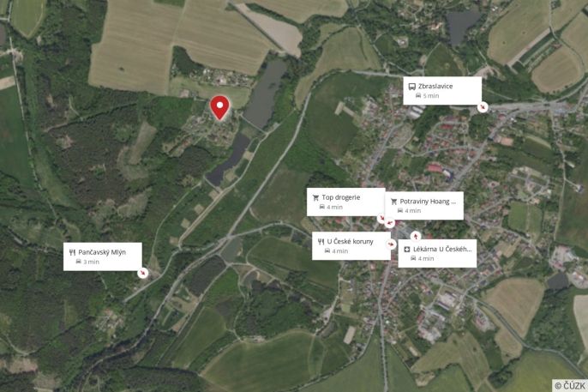Viewport: 588px width, 392px height.
Task: Click arrow marker at Pančavský Mlýn card corner
Action: [x=142, y=273]
